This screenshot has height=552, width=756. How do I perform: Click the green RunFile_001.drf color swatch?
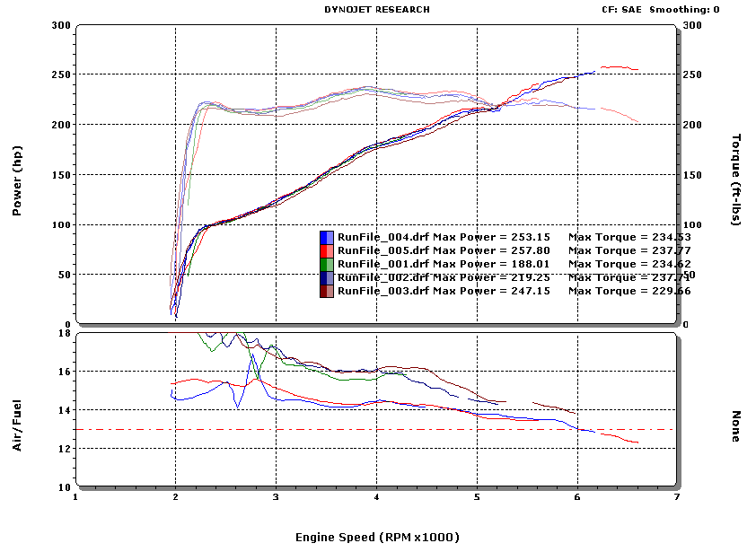pos(327,265)
